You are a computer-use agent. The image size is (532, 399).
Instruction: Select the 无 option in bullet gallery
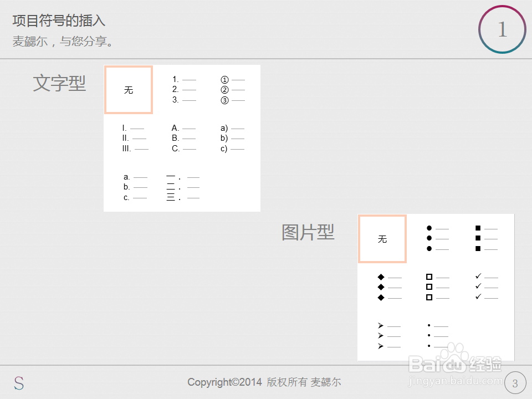pyautogui.click(x=382, y=239)
